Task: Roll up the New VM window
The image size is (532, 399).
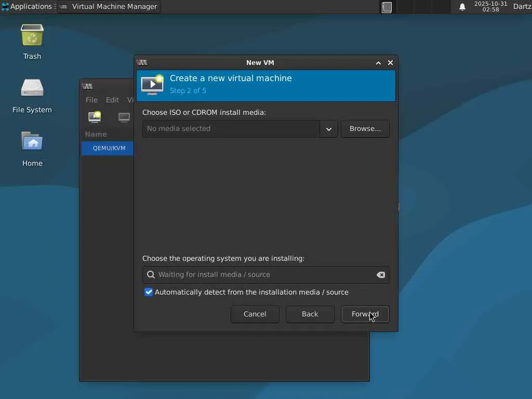Action: point(378,63)
